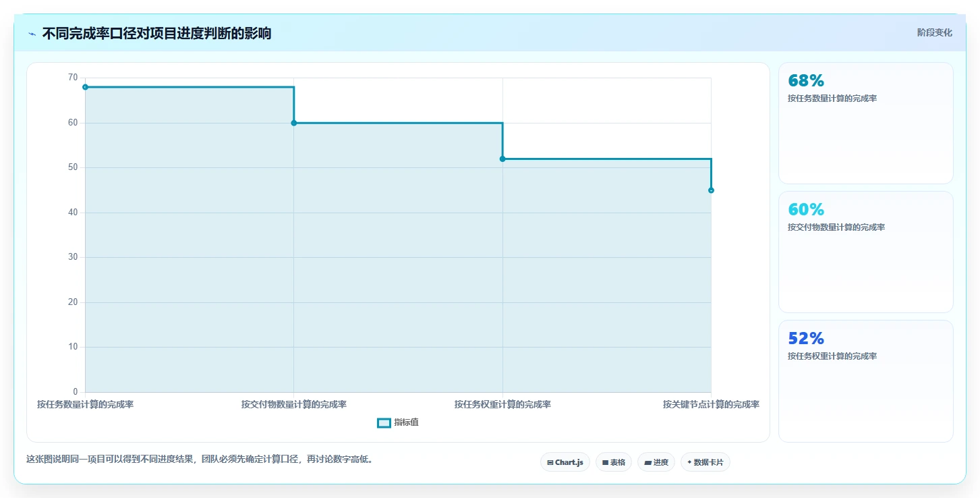Click the footnote text starting 这张图说明
The width and height of the screenshot is (980, 498).
[x=200, y=460]
